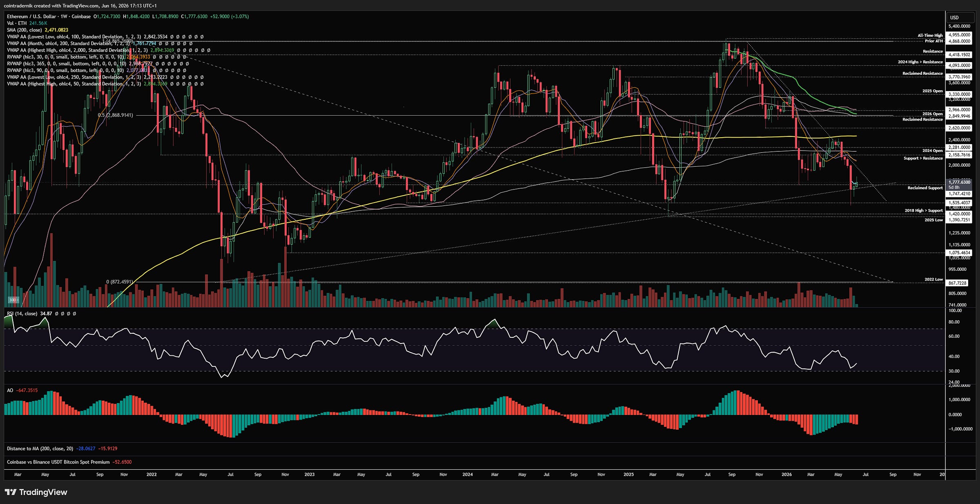Click the RSI (14, close) indicator label
This screenshot has height=504, width=980.
point(22,314)
